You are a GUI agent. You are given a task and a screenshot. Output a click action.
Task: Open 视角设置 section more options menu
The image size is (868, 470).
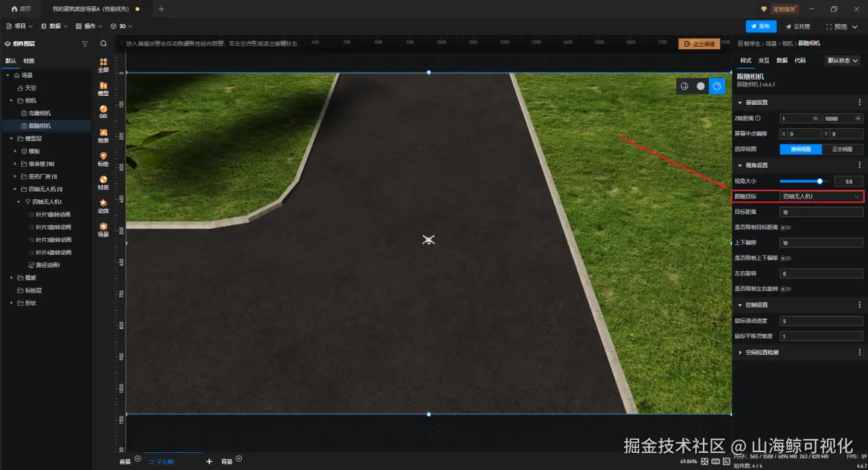(x=860, y=165)
